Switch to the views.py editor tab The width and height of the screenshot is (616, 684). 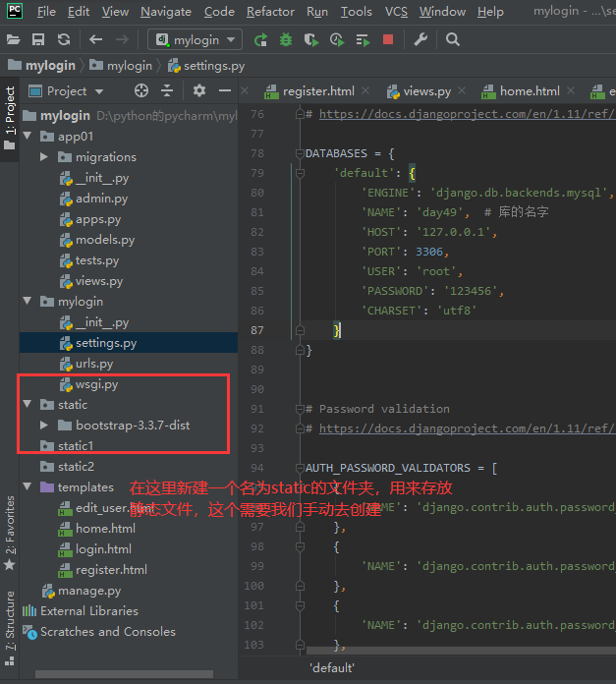419,91
